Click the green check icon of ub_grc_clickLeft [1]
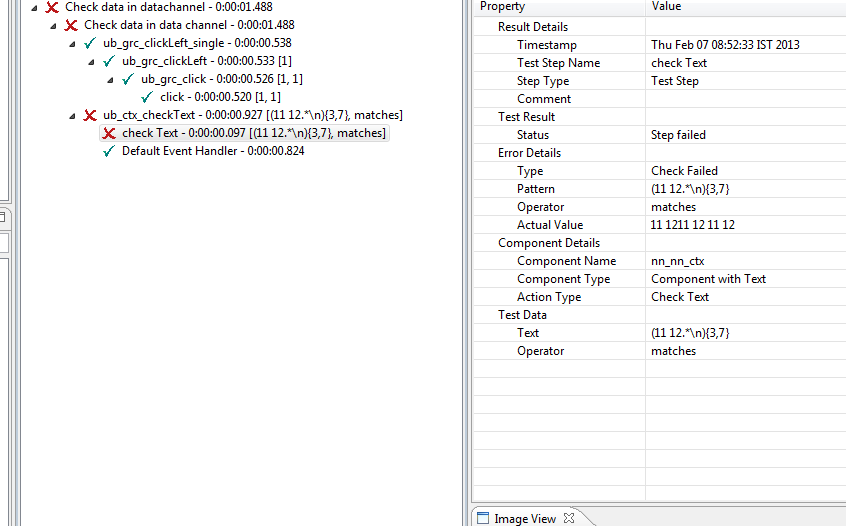The height and width of the screenshot is (526, 846). tap(109, 61)
